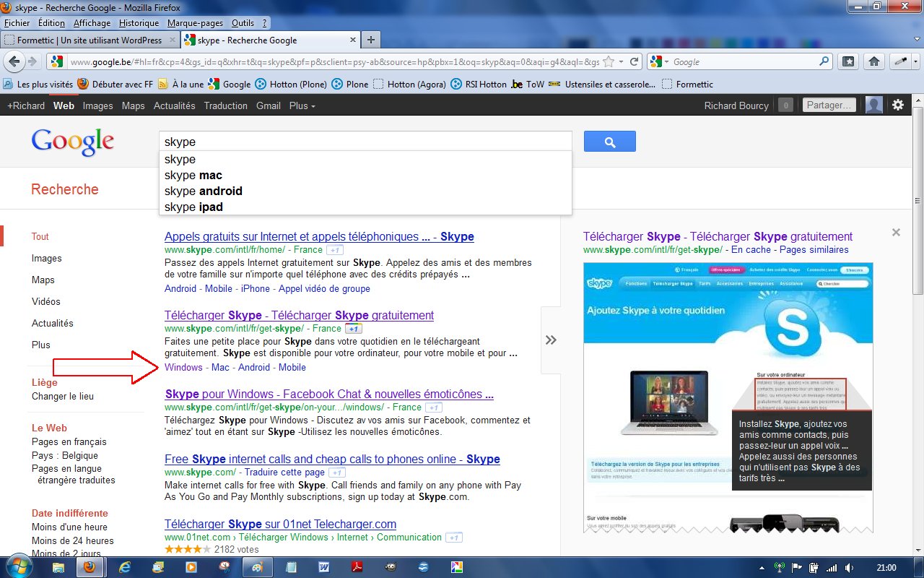Click the blue Google search button
Image resolution: width=924 pixels, height=578 pixels.
pyautogui.click(x=609, y=142)
